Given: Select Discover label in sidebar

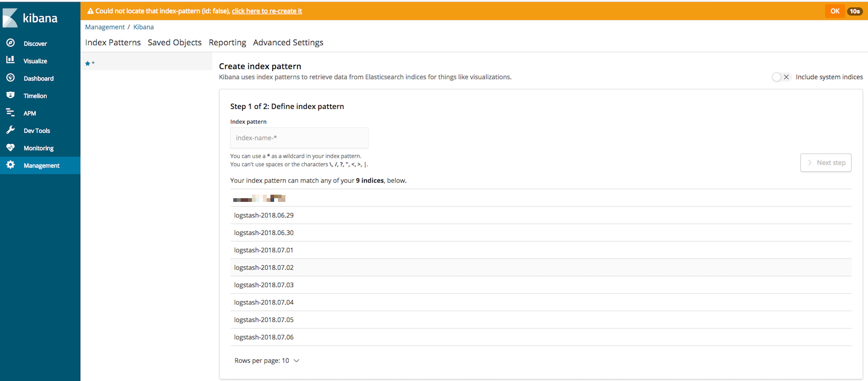Looking at the screenshot, I should coord(35,44).
